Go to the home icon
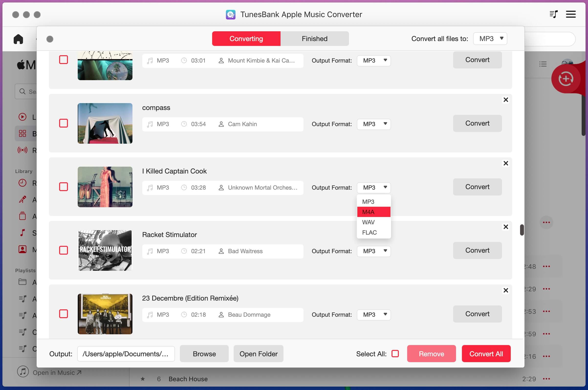 (18, 39)
